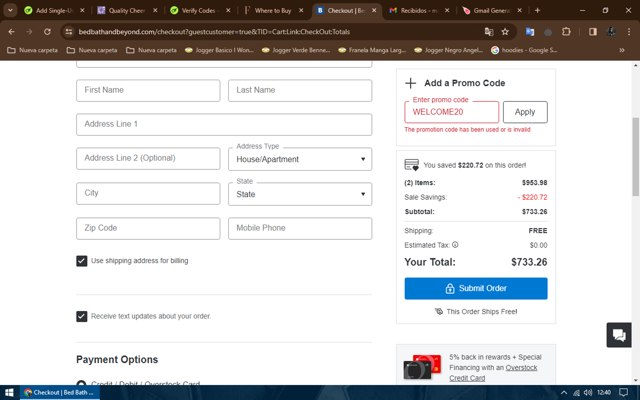Focus the Mobile Phone field
This screenshot has height=400, width=640.
[300, 229]
